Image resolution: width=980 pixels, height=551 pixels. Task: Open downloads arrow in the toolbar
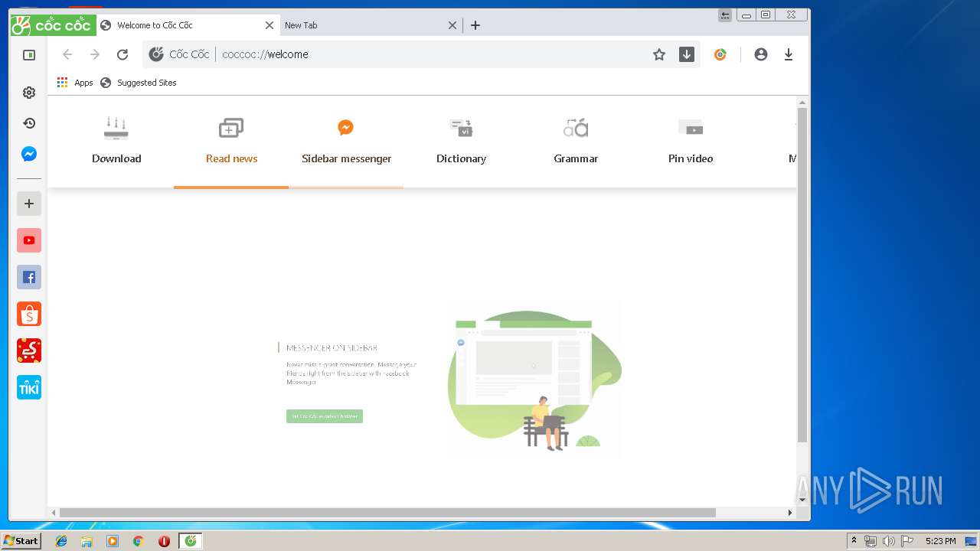coord(789,54)
